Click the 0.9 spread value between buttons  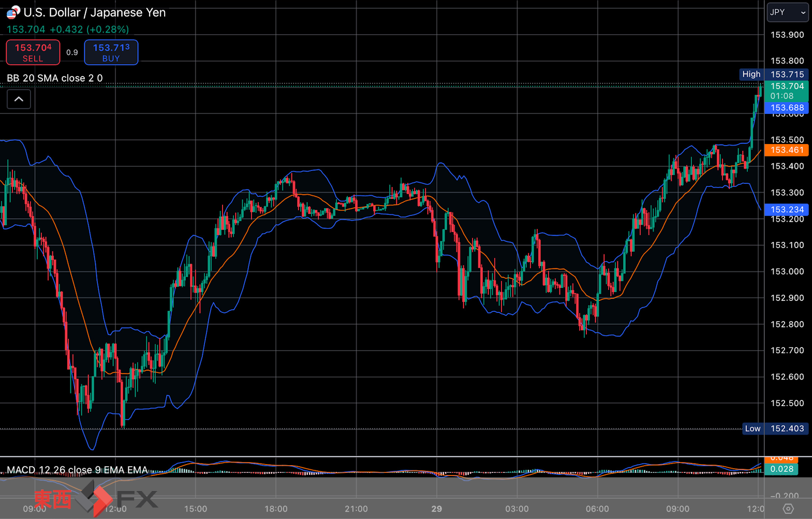pyautogui.click(x=72, y=52)
